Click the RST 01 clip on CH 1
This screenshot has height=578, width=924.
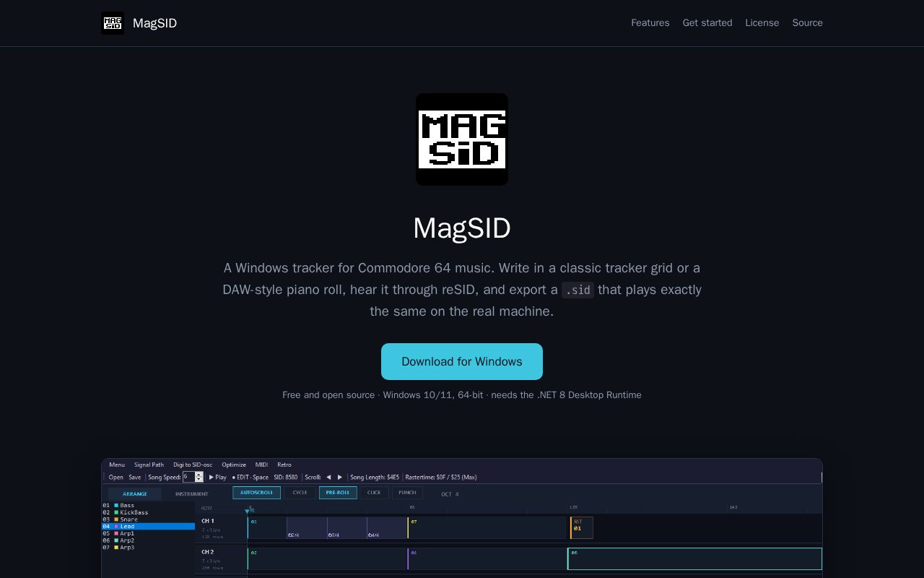582,527
